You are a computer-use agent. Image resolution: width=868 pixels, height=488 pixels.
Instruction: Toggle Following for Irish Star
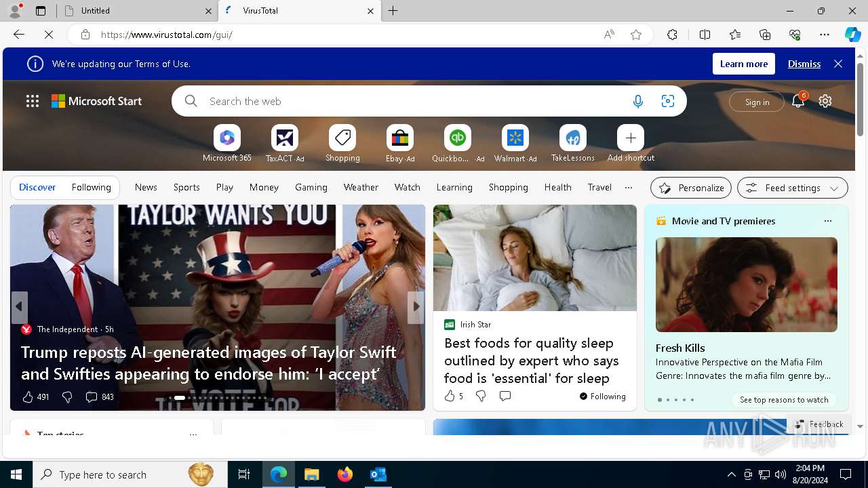[x=602, y=396]
